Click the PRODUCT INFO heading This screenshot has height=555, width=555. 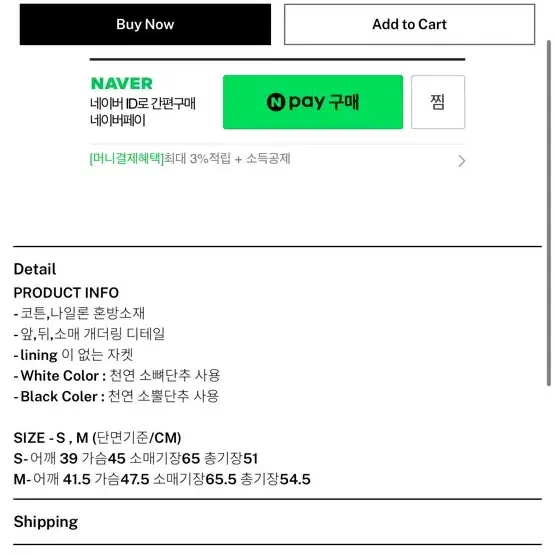(66, 293)
